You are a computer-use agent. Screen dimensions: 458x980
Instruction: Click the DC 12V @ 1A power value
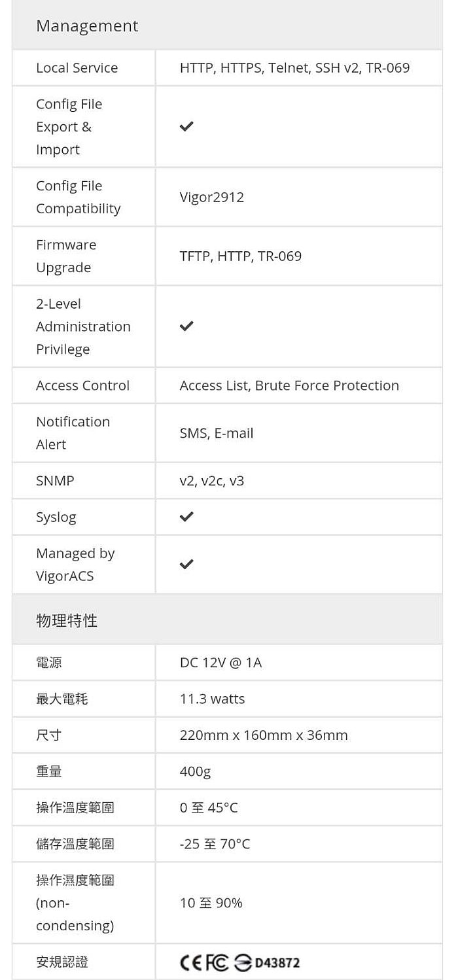220,663
